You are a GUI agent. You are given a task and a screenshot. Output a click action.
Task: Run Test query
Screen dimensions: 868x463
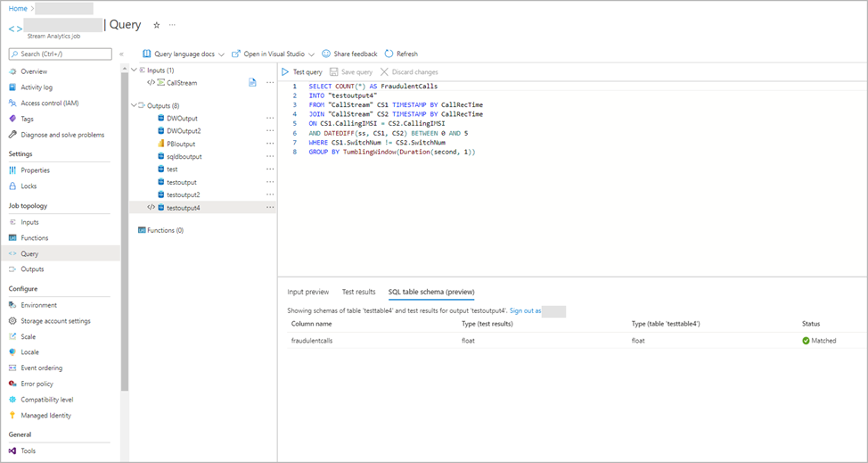[302, 72]
